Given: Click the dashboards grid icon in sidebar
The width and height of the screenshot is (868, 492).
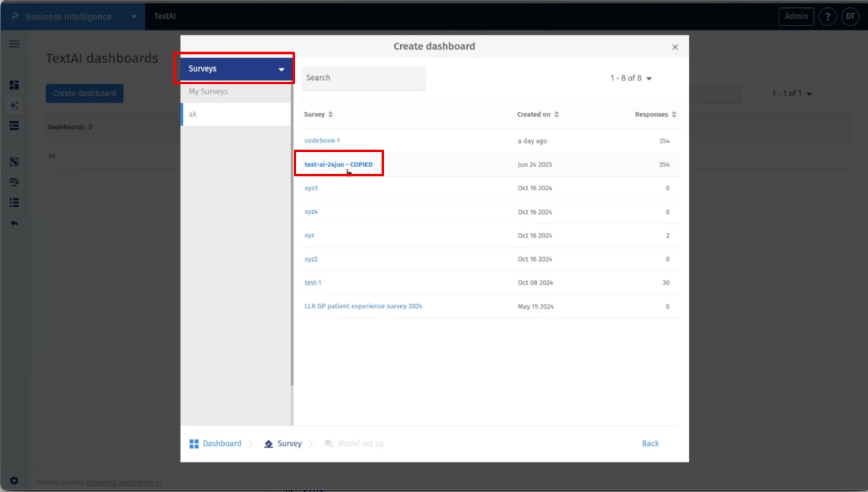Looking at the screenshot, I should pyautogui.click(x=14, y=85).
